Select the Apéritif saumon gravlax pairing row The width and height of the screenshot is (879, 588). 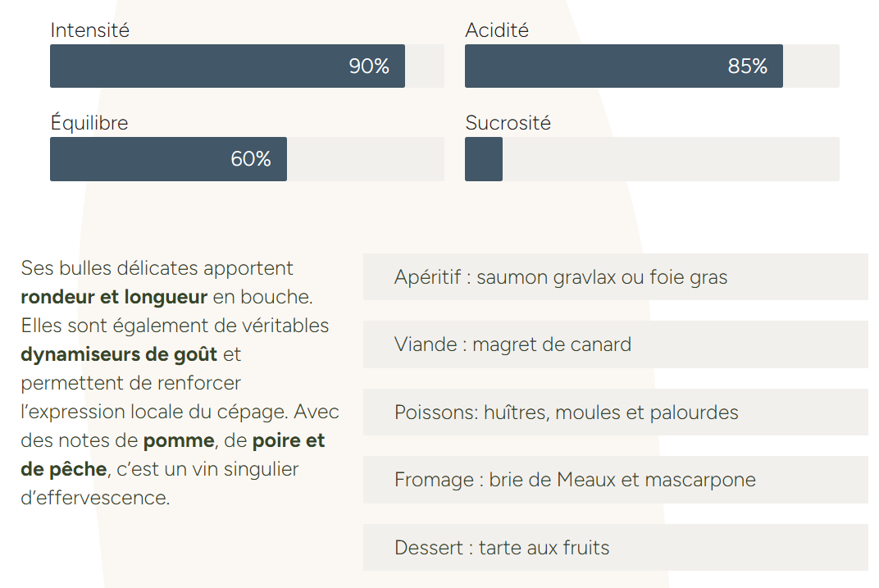[x=615, y=277]
